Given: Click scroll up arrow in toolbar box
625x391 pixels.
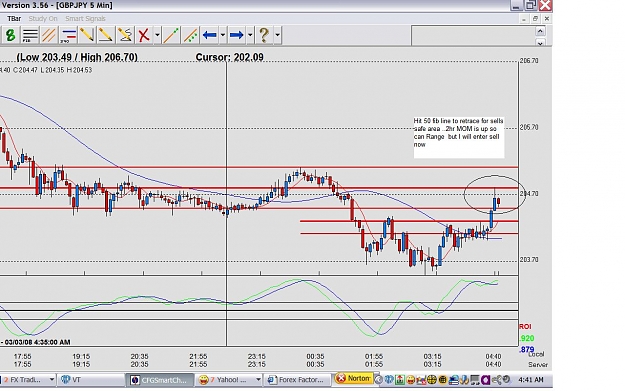Looking at the screenshot, I should click(x=540, y=31).
